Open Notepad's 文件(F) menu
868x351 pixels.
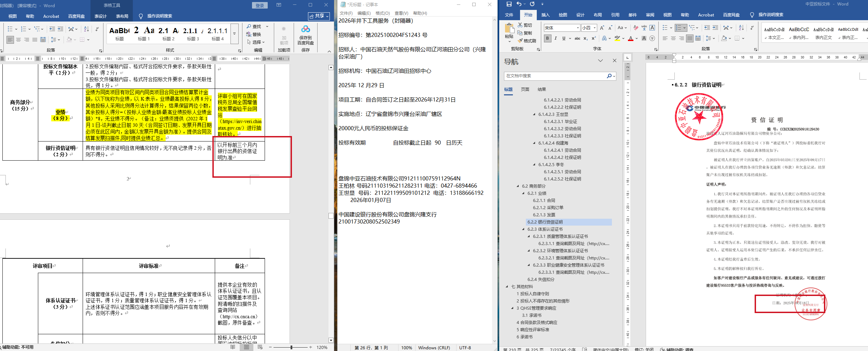[x=346, y=13]
